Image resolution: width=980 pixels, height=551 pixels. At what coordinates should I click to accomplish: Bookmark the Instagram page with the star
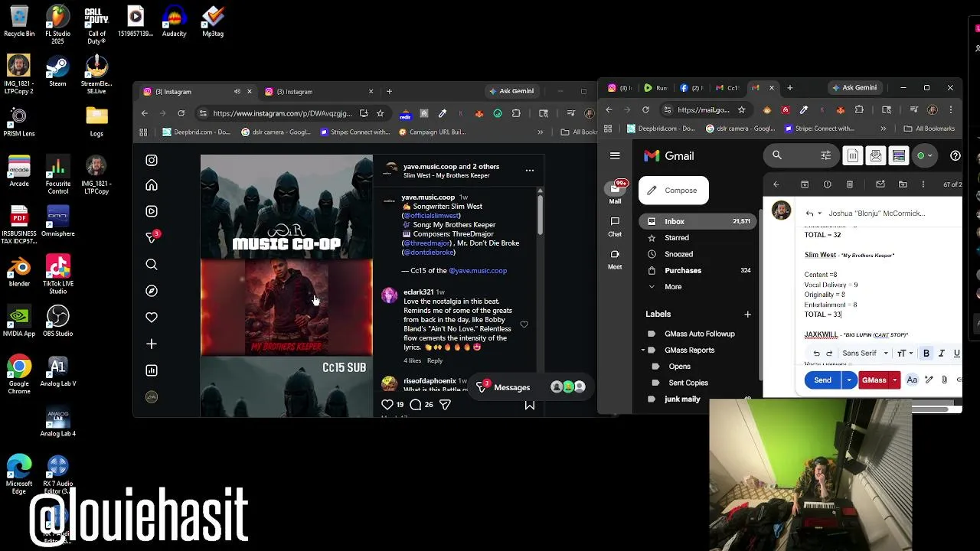point(380,113)
